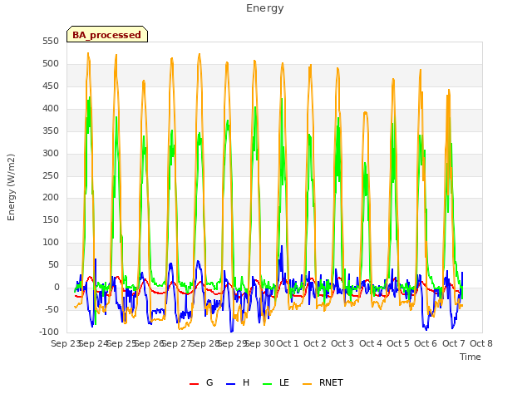This screenshot has height=399, width=532.
Task: Click the Oct 8 x-axis tick label
Action: pyautogui.click(x=481, y=343)
